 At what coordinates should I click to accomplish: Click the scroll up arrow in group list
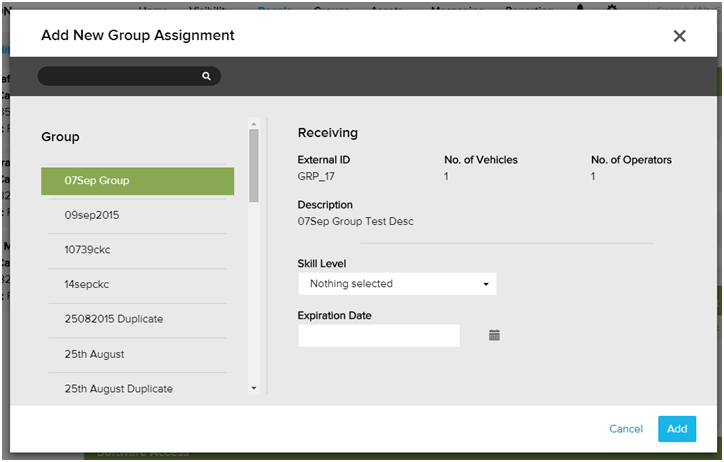point(254,124)
